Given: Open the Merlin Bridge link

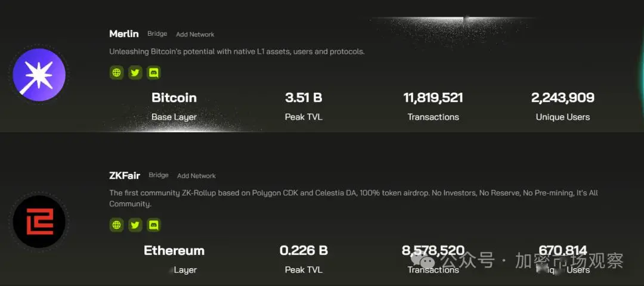Looking at the screenshot, I should tap(157, 34).
